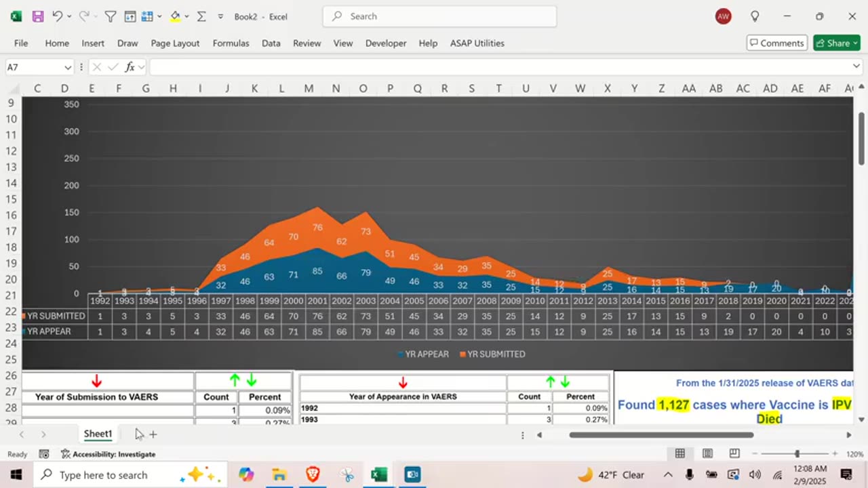Click the 120% zoom level

(x=854, y=454)
